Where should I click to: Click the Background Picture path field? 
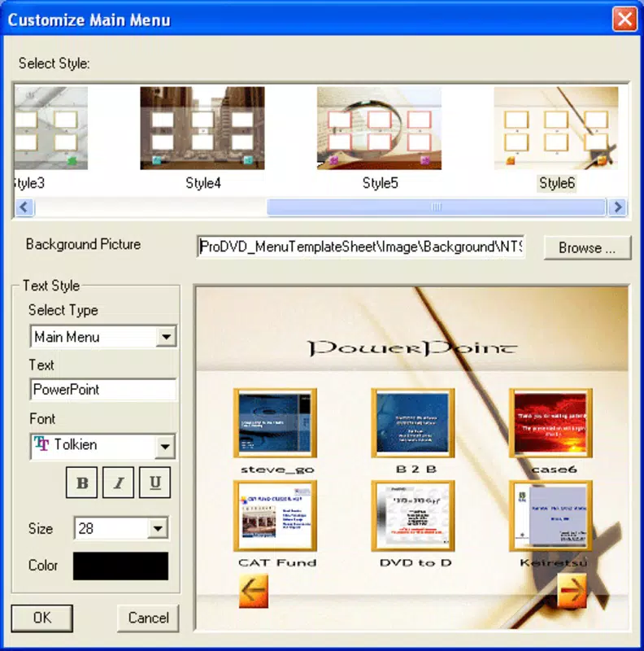[x=361, y=247]
